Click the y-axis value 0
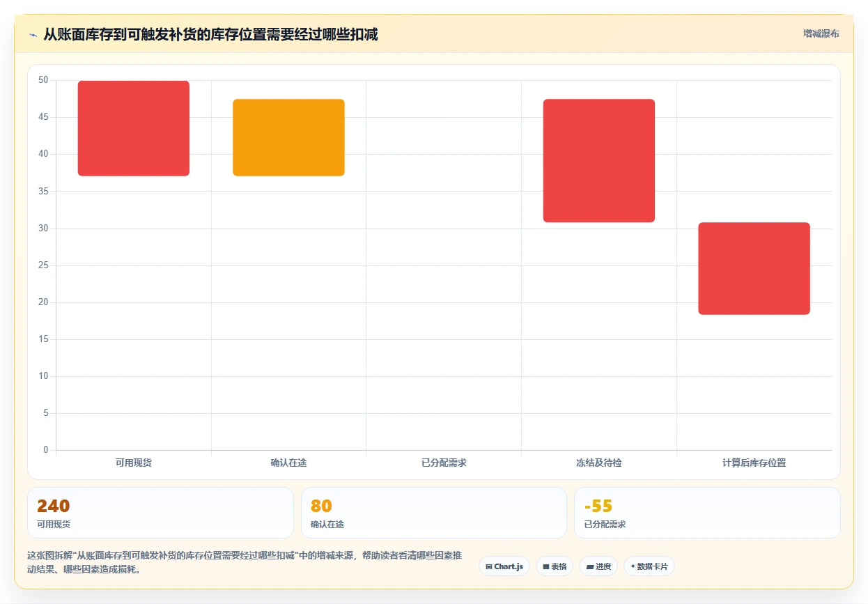 point(46,450)
